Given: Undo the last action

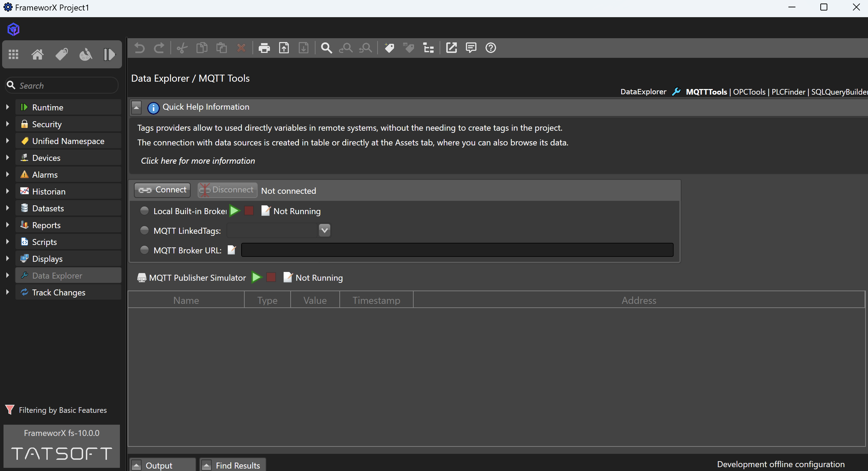Looking at the screenshot, I should click(x=140, y=48).
